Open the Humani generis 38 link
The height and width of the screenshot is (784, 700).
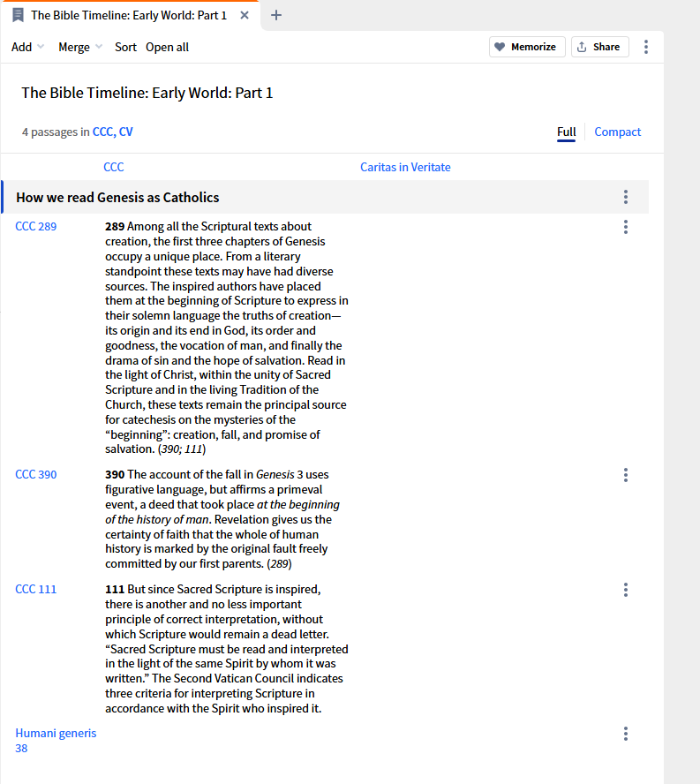click(x=56, y=741)
